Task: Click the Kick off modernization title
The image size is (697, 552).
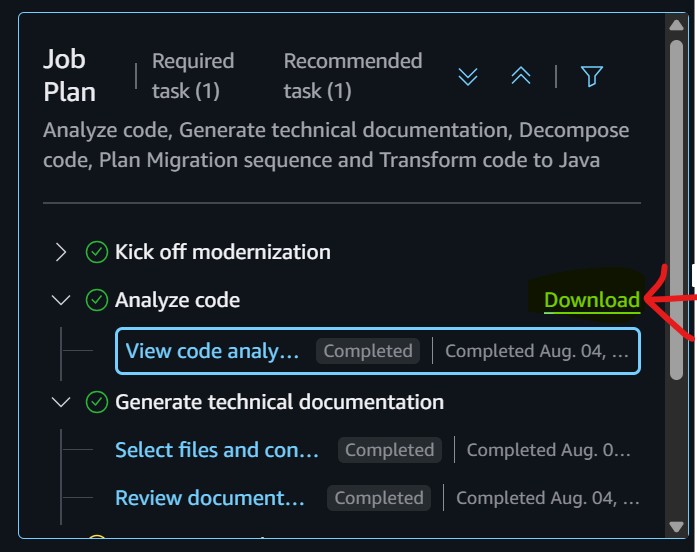Action: pyautogui.click(x=223, y=252)
